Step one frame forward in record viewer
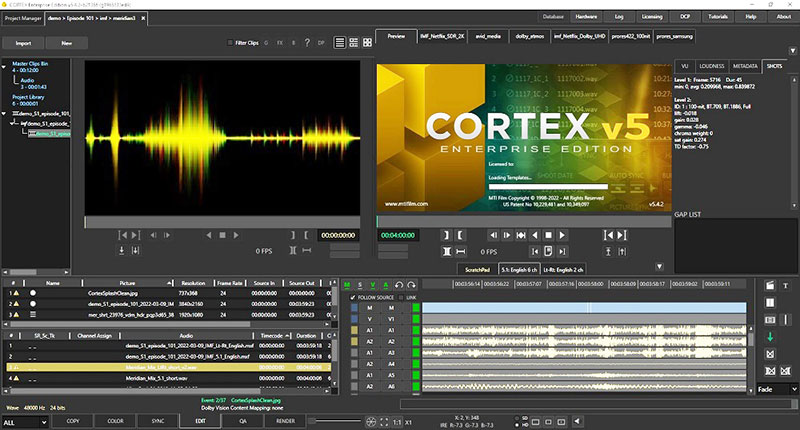Image resolution: width=800 pixels, height=430 pixels. tap(507, 235)
